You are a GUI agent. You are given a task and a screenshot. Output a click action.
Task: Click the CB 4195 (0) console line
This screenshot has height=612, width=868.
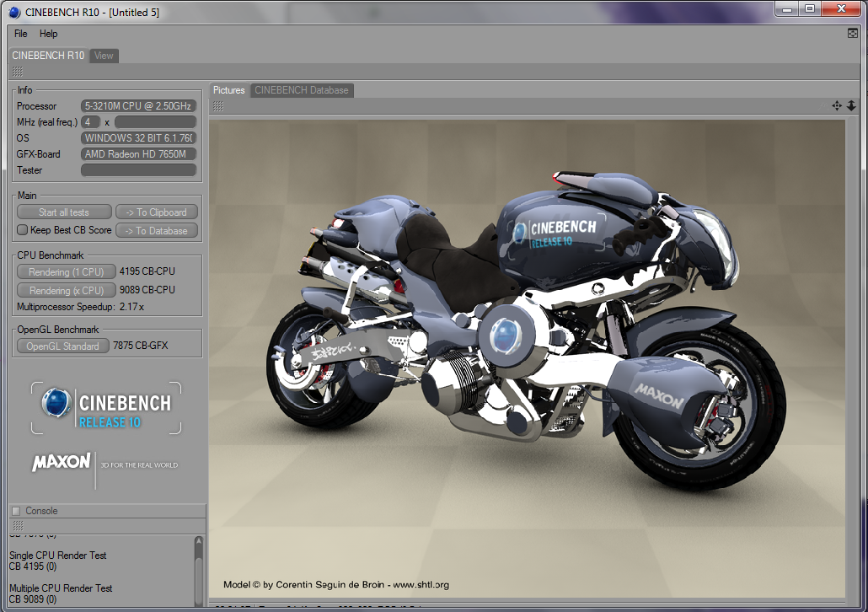click(x=33, y=566)
